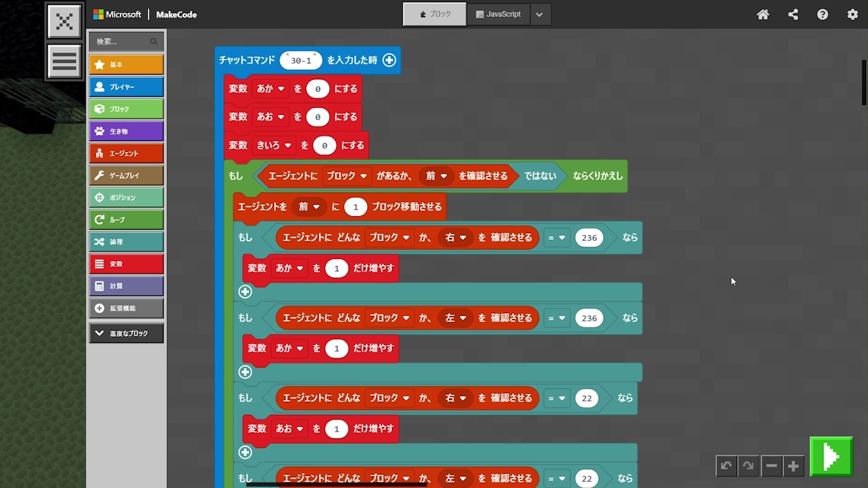Image resolution: width=868 pixels, height=488 pixels.
Task: Click the 拡張機能 extensions button
Action: 126,308
